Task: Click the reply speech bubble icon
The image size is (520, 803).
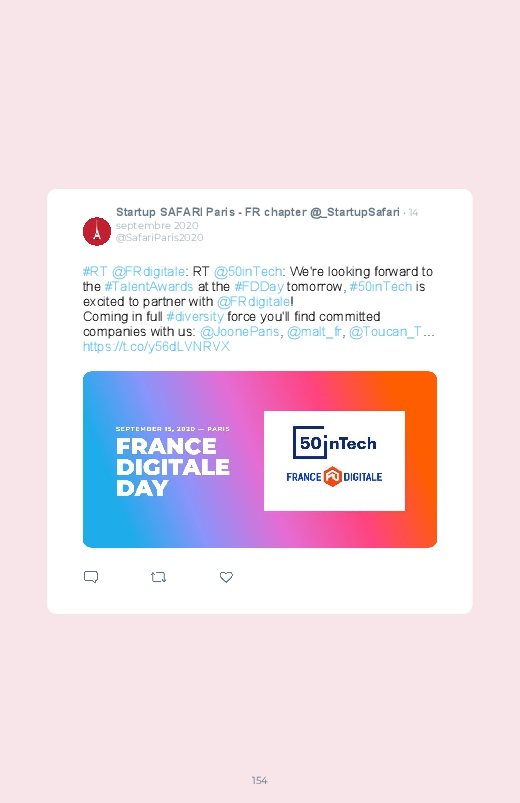Action: point(91,577)
